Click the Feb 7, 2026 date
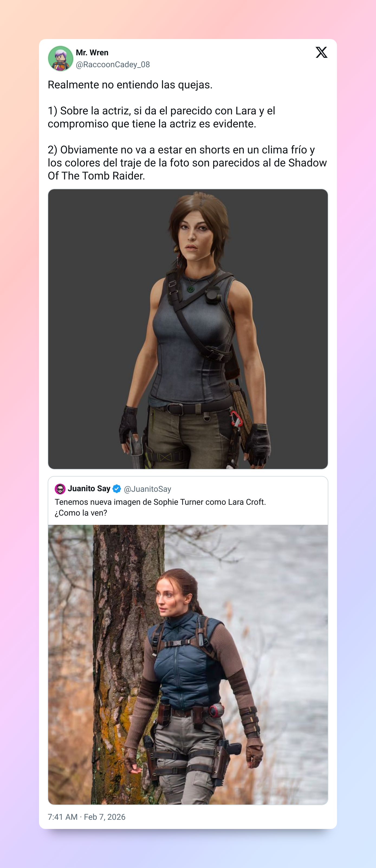The height and width of the screenshot is (868, 376). (105, 817)
